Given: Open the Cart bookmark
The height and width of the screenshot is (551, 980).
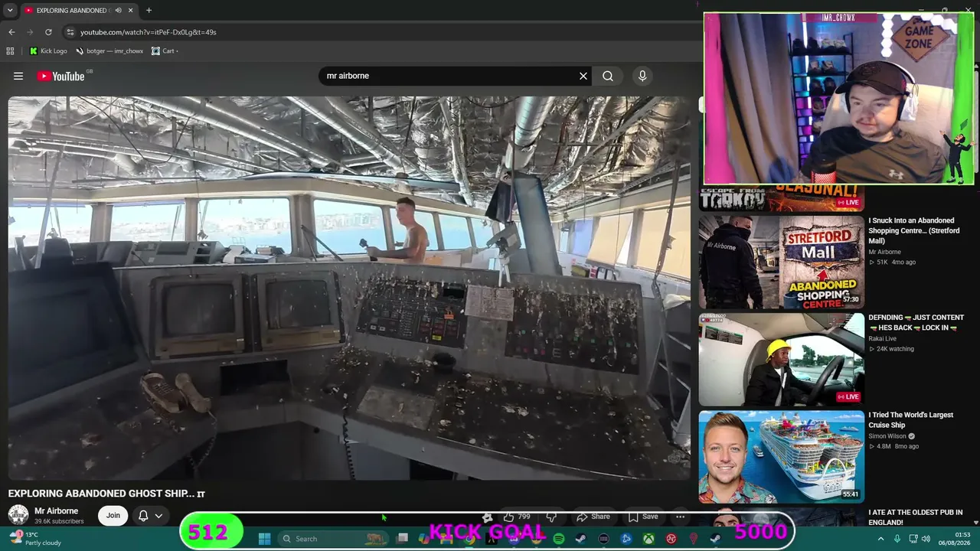Looking at the screenshot, I should 165,51.
